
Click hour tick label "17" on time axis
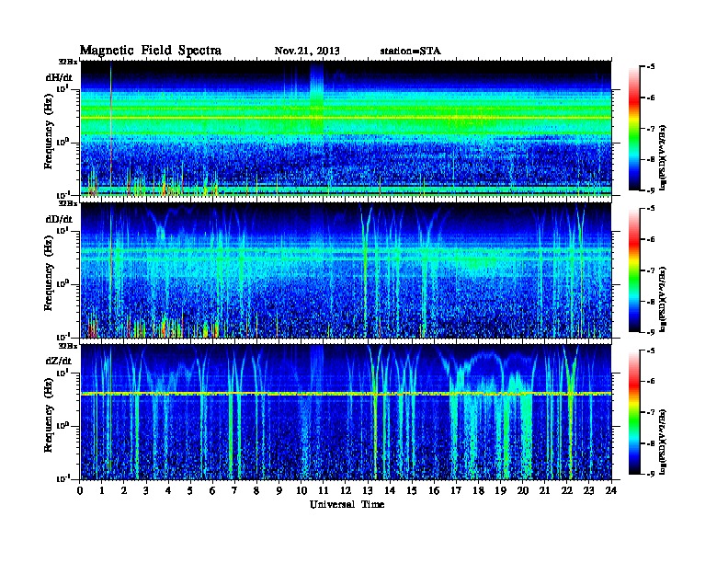pos(456,491)
